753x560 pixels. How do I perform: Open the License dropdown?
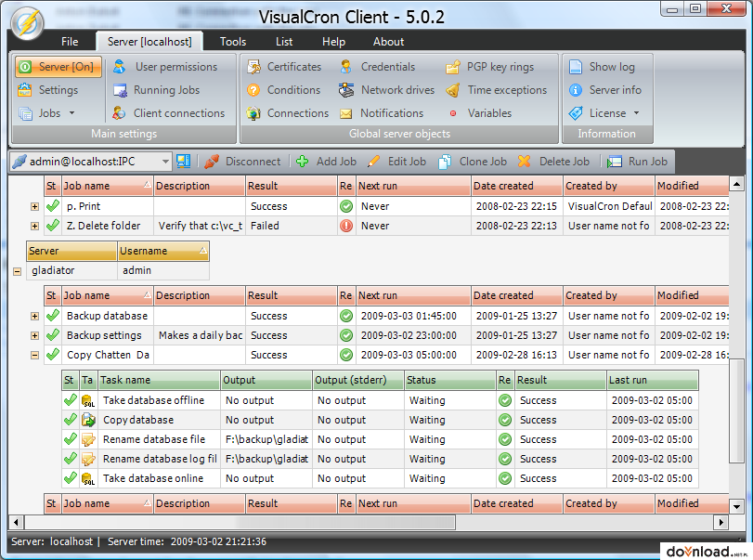[x=604, y=113]
